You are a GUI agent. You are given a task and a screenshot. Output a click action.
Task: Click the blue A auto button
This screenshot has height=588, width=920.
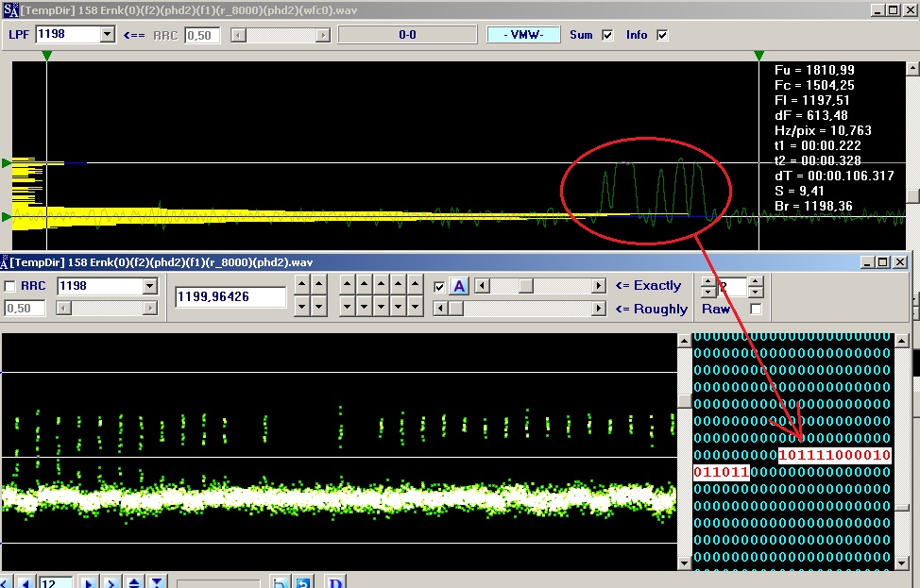[459, 286]
